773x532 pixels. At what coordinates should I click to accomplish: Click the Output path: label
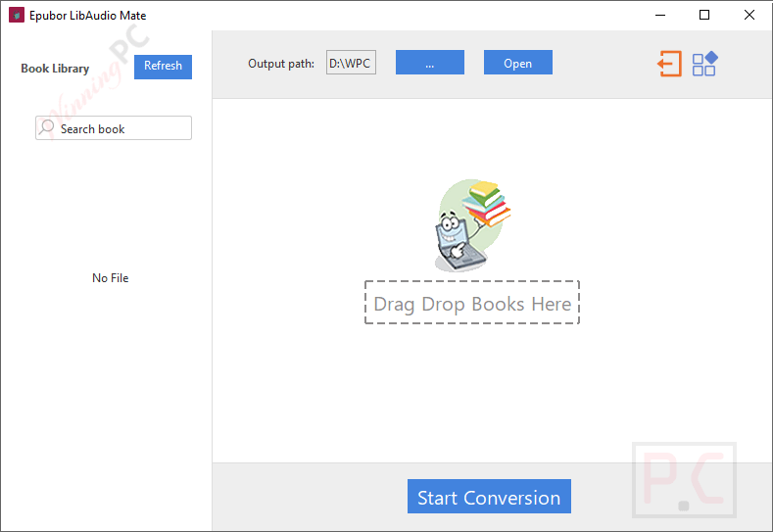[x=281, y=64]
